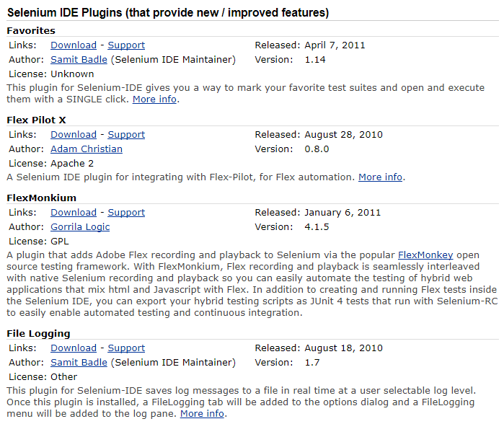Download the File Logging plugin
504x424 pixels.
(73, 348)
